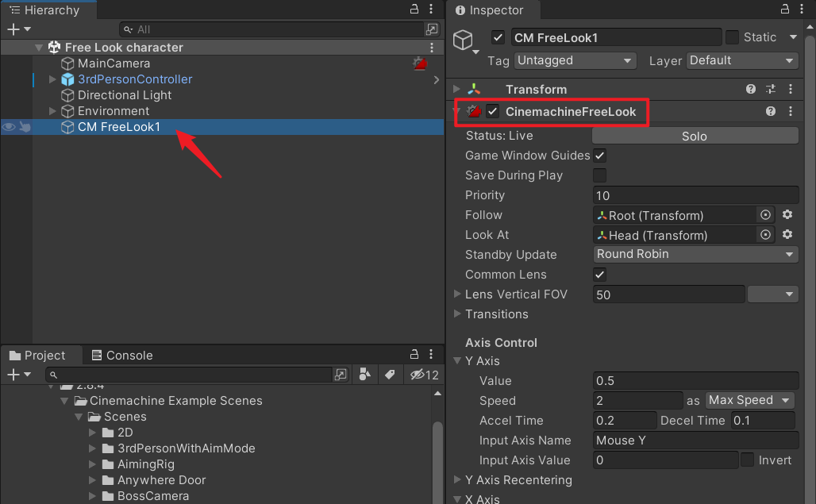Open Standby Update Round Robin dropdown

[696, 254]
